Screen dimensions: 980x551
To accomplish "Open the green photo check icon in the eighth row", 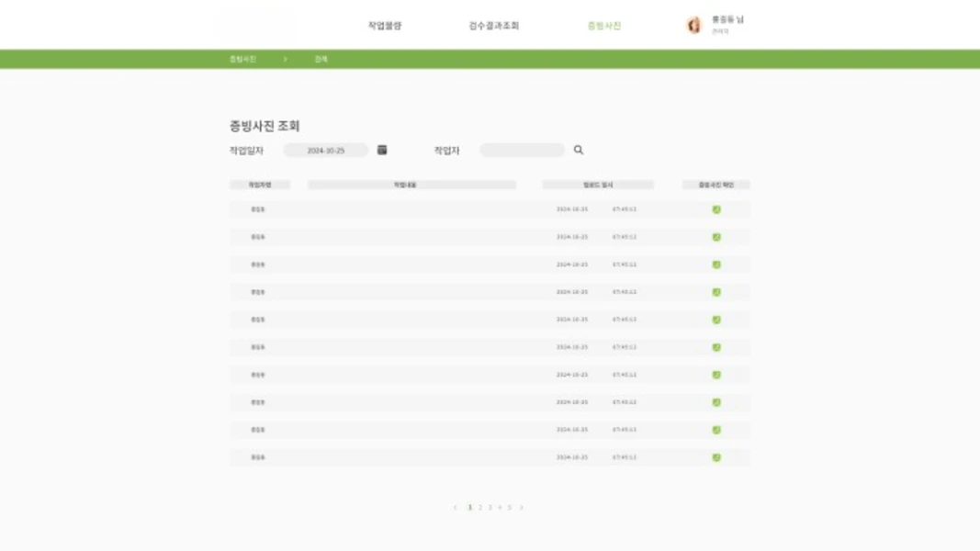I will coord(716,402).
